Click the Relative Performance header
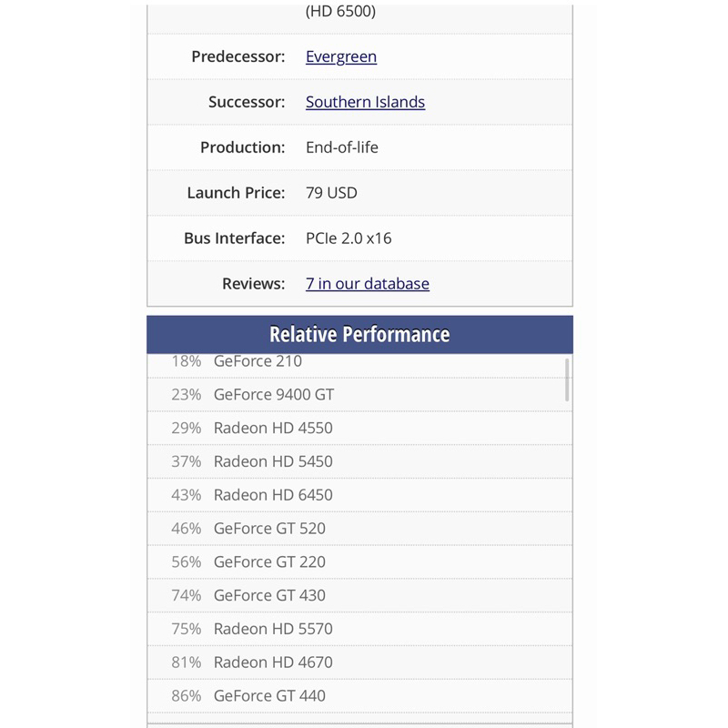Screen dimensions: 728x728 point(359,334)
